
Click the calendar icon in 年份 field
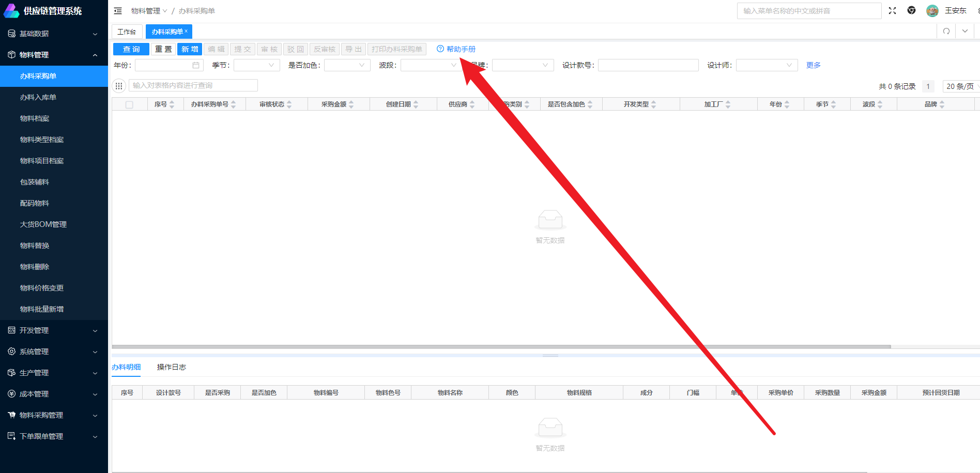pyautogui.click(x=196, y=65)
